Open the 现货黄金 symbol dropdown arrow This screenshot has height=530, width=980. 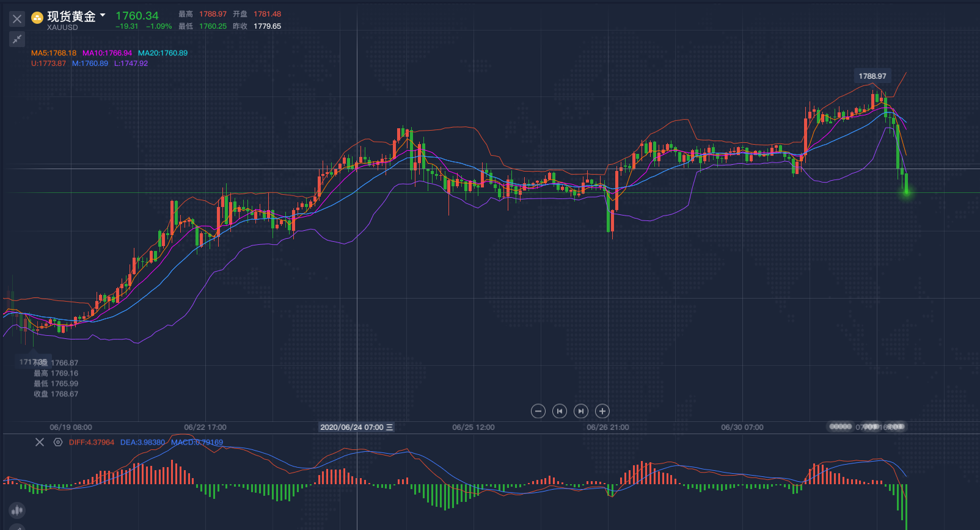103,15
